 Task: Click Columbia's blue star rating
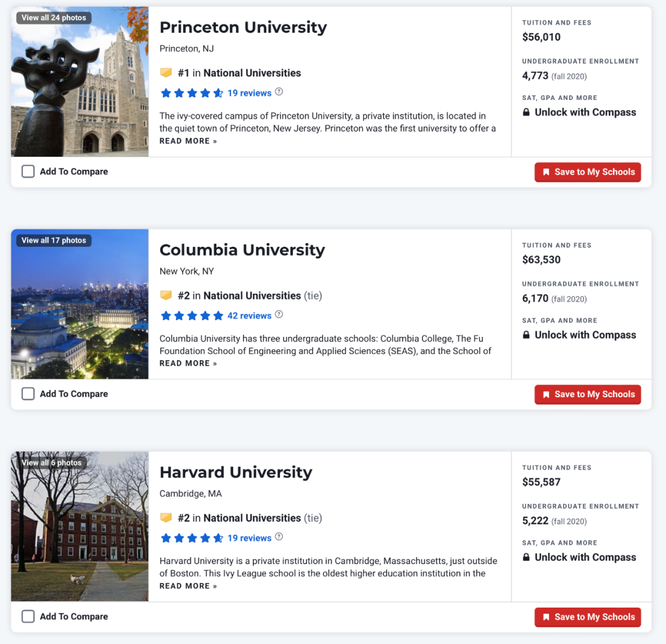[192, 316]
